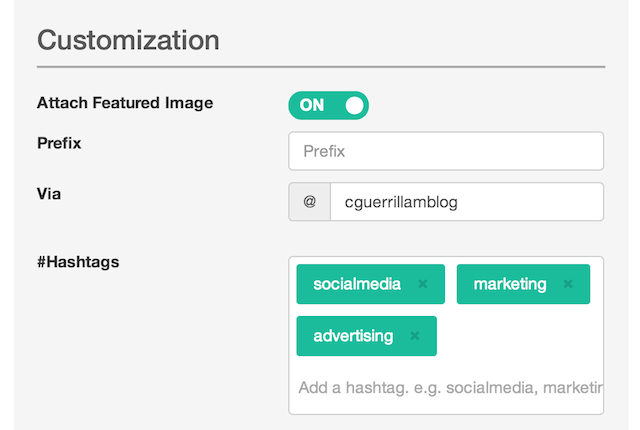Image resolution: width=640 pixels, height=430 pixels.
Task: Select the socialmedia hashtag tag
Action: point(357,285)
